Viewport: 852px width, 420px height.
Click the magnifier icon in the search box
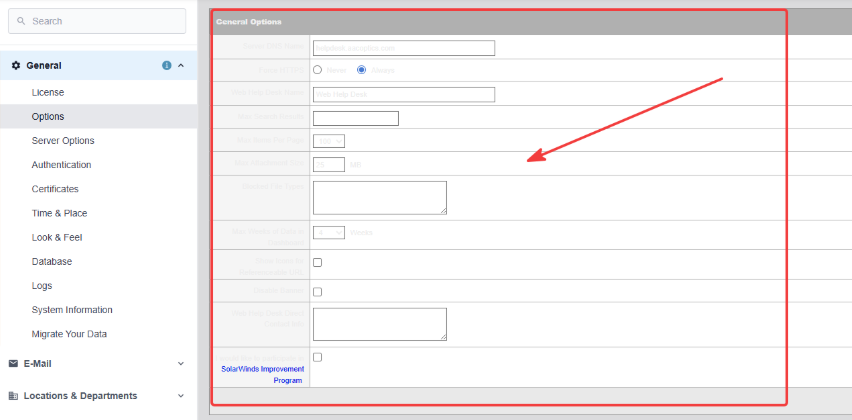(x=21, y=21)
